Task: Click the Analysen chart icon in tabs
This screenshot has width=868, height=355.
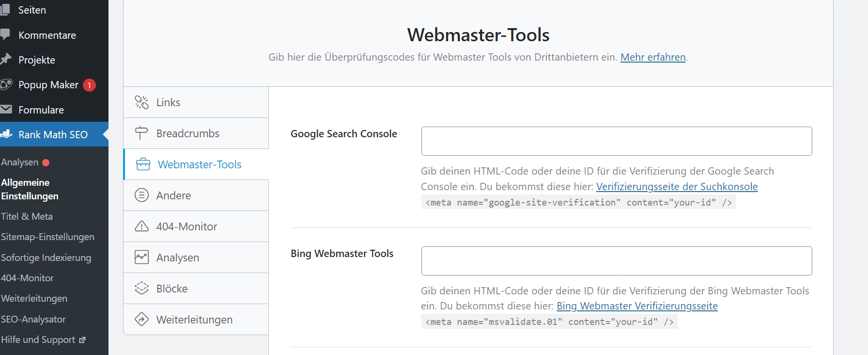Action: click(141, 257)
